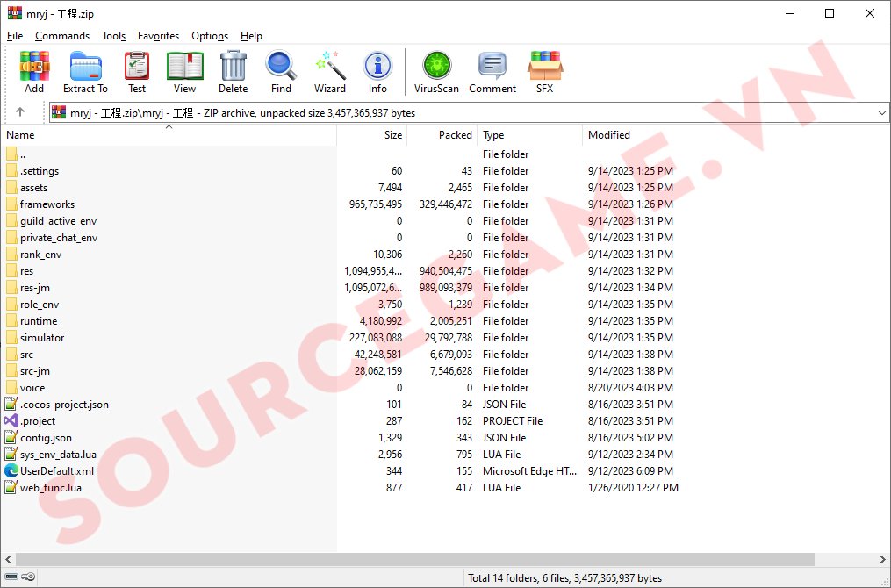Open the Find magnifier tool
Screen dimensions: 891x588
tap(281, 71)
